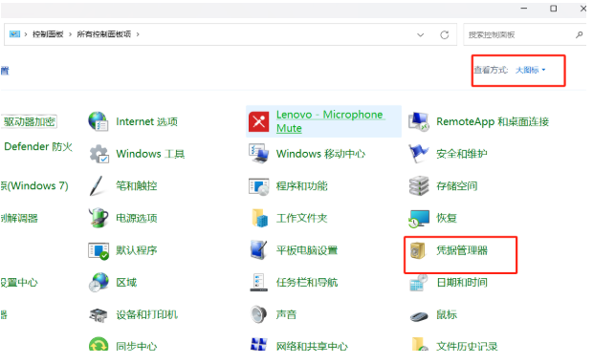Open the 网络和共享中心 icon
Image resolution: width=593 pixels, height=364 pixels.
258,344
